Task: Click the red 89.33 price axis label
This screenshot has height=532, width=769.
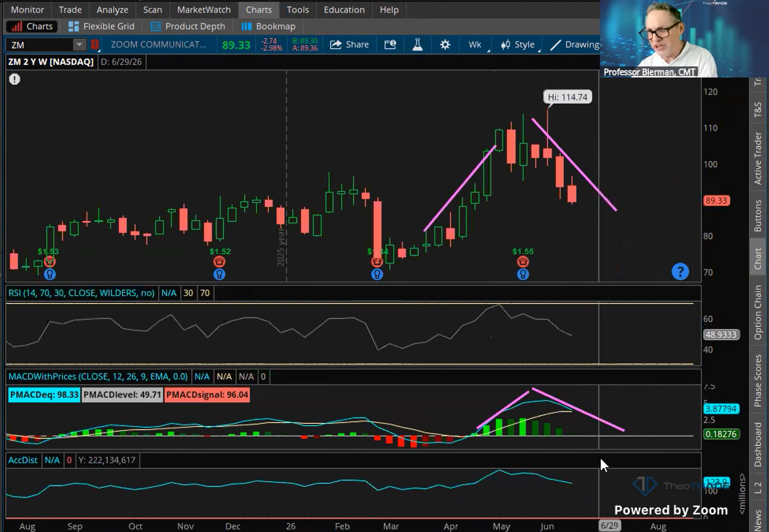Action: click(x=716, y=201)
